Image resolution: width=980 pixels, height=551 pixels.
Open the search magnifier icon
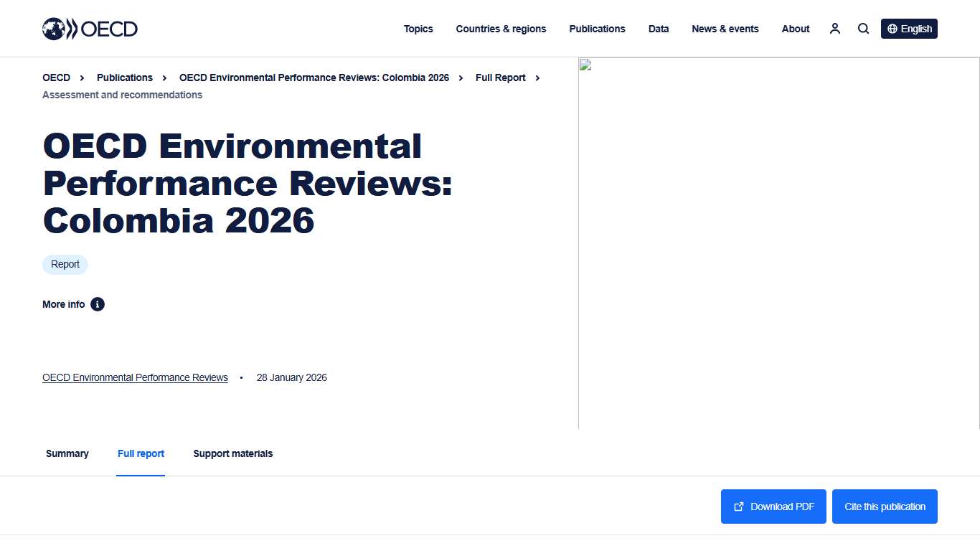pyautogui.click(x=863, y=28)
